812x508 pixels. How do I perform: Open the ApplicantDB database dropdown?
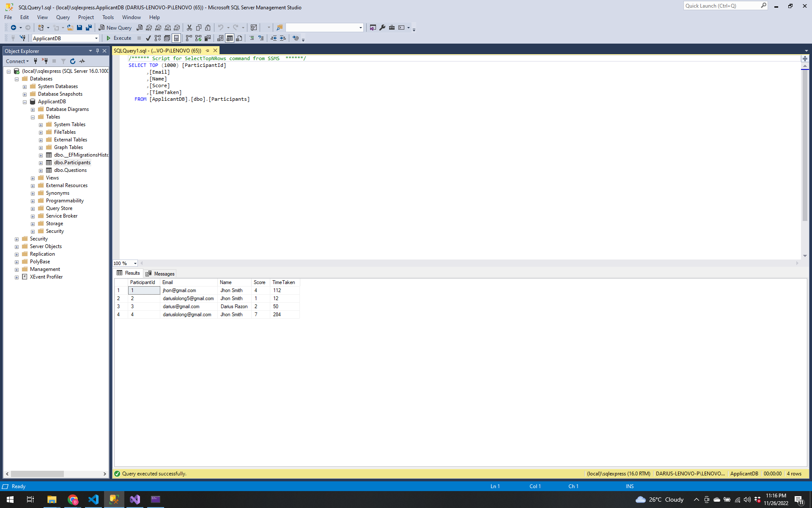pyautogui.click(x=96, y=38)
